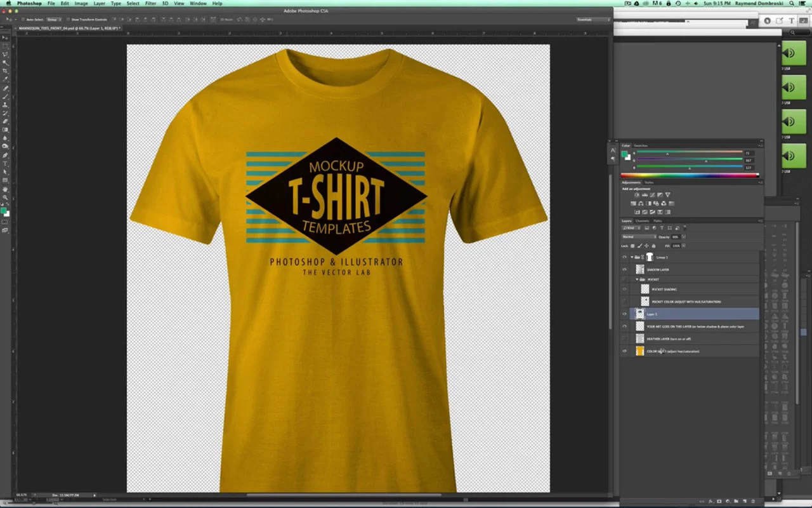Open the File menu
Screen dimensions: 812x508
pyautogui.click(x=51, y=3)
